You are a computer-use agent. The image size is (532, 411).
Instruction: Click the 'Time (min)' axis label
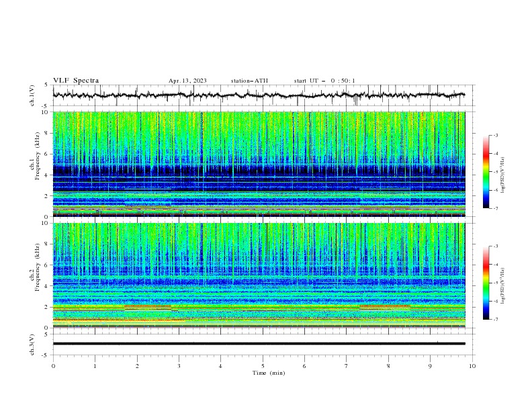(x=269, y=373)
